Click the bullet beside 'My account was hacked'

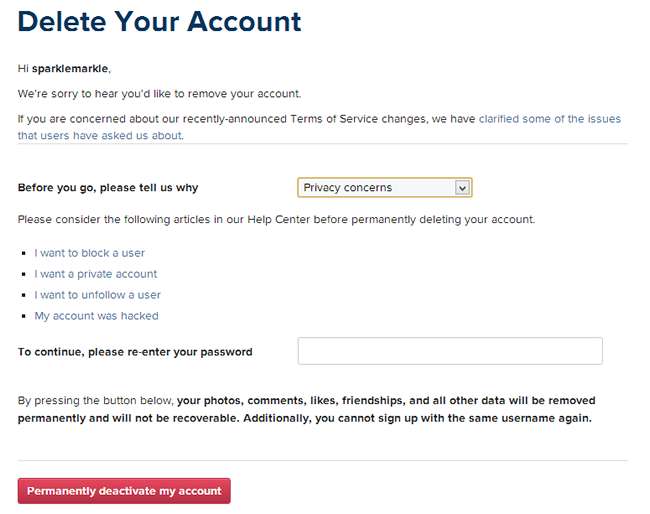coord(23,317)
